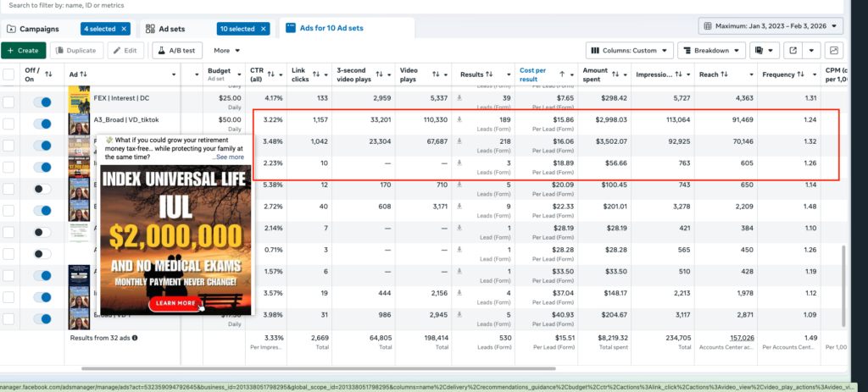This screenshot has width=868, height=392.
Task: Download leads icon in the 189 results row
Action: [x=459, y=119]
